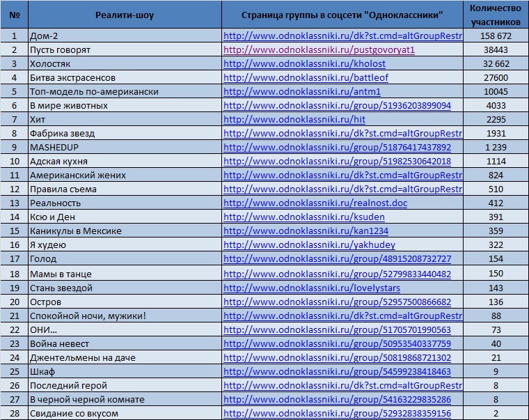
Task: Open the link in the Фабрика звезд row
Action: point(342,133)
